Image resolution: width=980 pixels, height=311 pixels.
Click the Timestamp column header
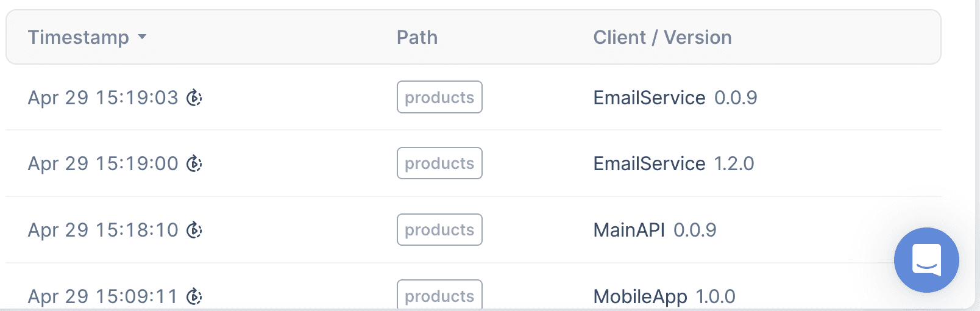[78, 37]
